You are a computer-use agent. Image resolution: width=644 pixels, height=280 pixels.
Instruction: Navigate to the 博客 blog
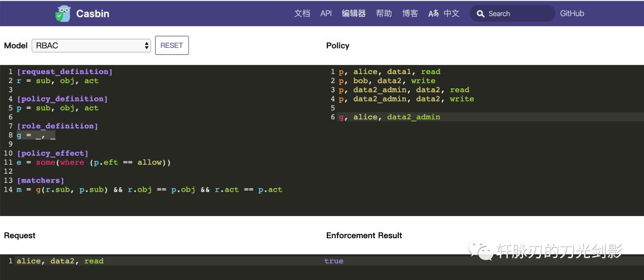pos(410,14)
